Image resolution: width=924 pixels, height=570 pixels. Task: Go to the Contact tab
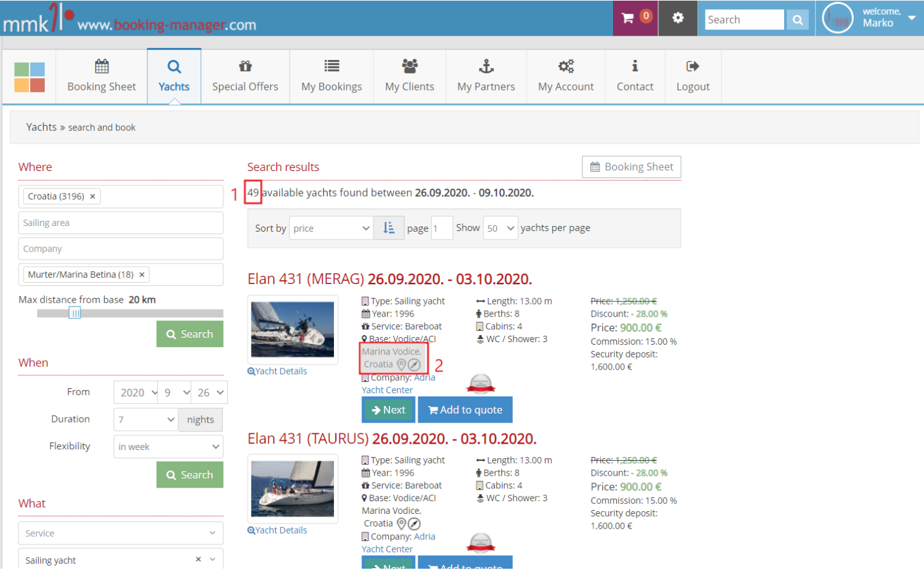point(635,76)
